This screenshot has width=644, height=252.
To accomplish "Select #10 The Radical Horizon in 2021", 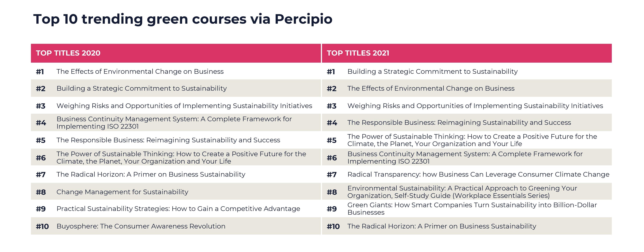I will pyautogui.click(x=442, y=226).
